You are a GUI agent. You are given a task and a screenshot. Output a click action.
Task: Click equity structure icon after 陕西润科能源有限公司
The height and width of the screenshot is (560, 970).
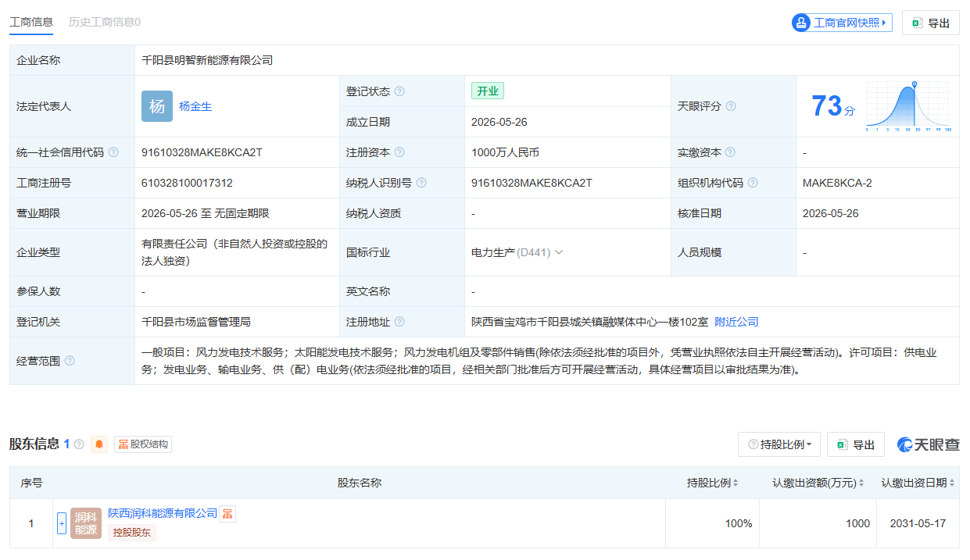(x=227, y=513)
